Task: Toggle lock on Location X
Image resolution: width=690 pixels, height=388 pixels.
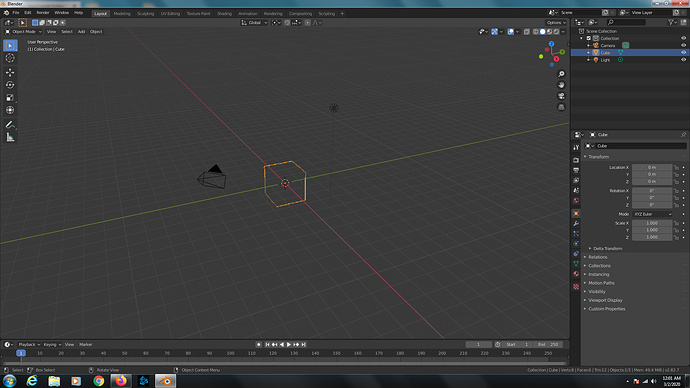Action: 676,168
